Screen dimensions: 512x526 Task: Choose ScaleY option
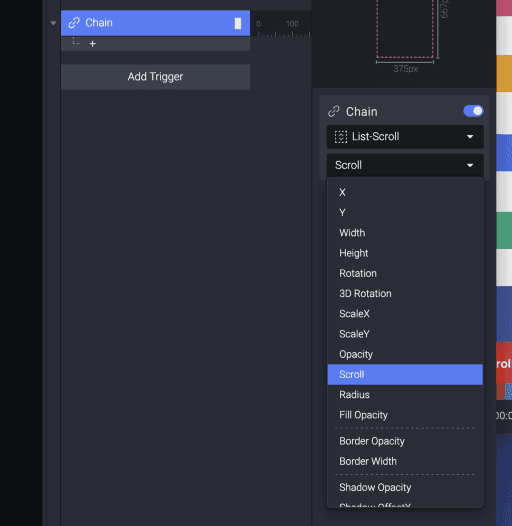405,334
